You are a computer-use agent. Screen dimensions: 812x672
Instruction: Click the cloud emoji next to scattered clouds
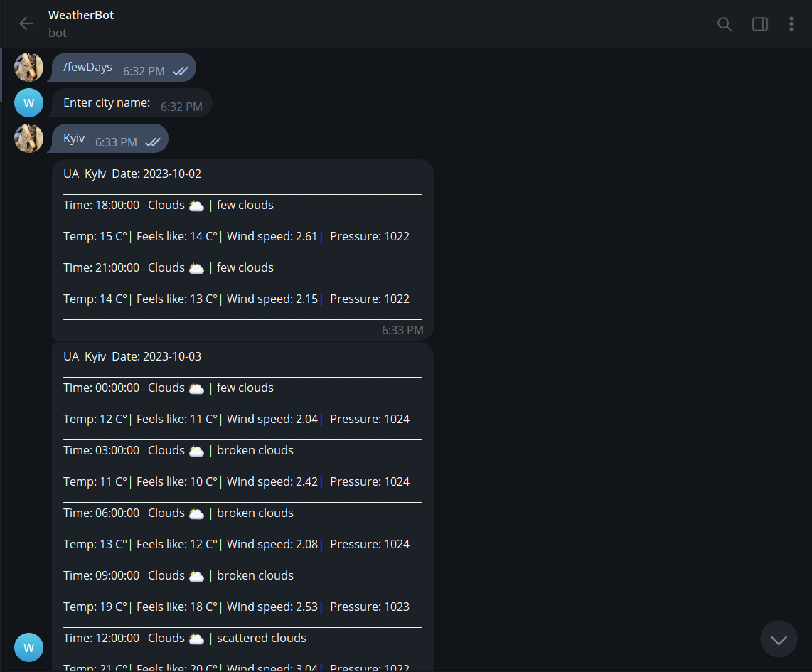coord(196,637)
